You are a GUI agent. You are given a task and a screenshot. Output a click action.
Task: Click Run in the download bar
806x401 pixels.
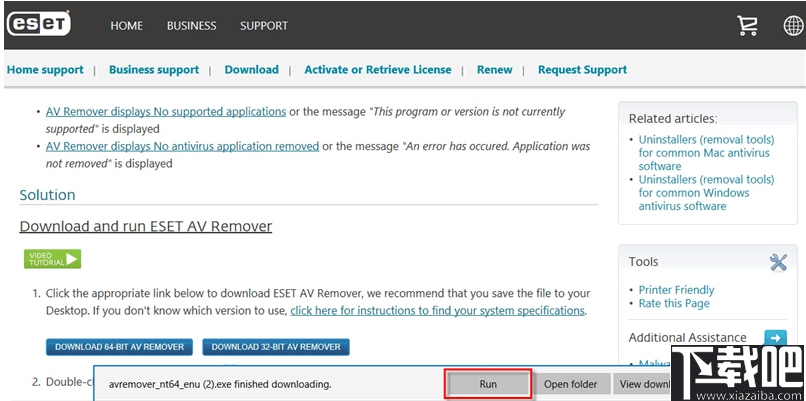click(488, 384)
